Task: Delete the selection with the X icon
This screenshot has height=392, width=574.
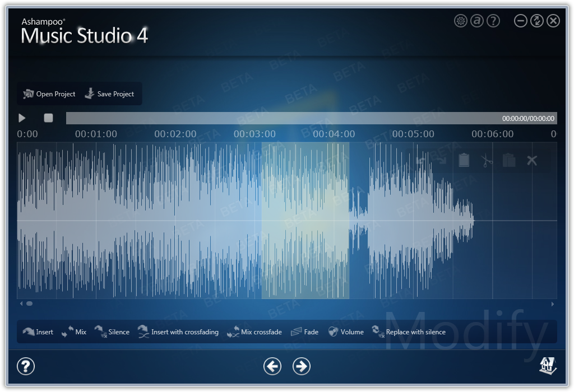Action: (532, 160)
